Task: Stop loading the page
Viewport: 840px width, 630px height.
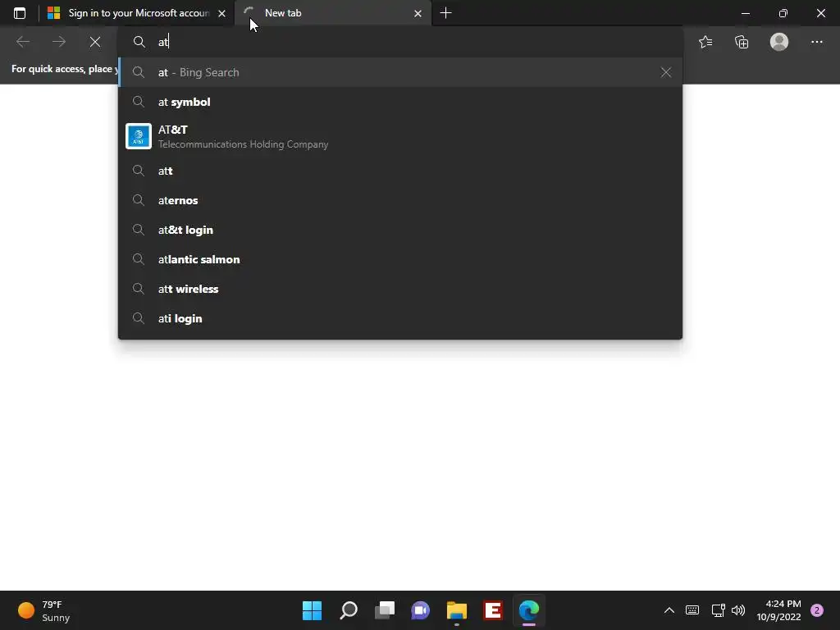Action: 95,42
